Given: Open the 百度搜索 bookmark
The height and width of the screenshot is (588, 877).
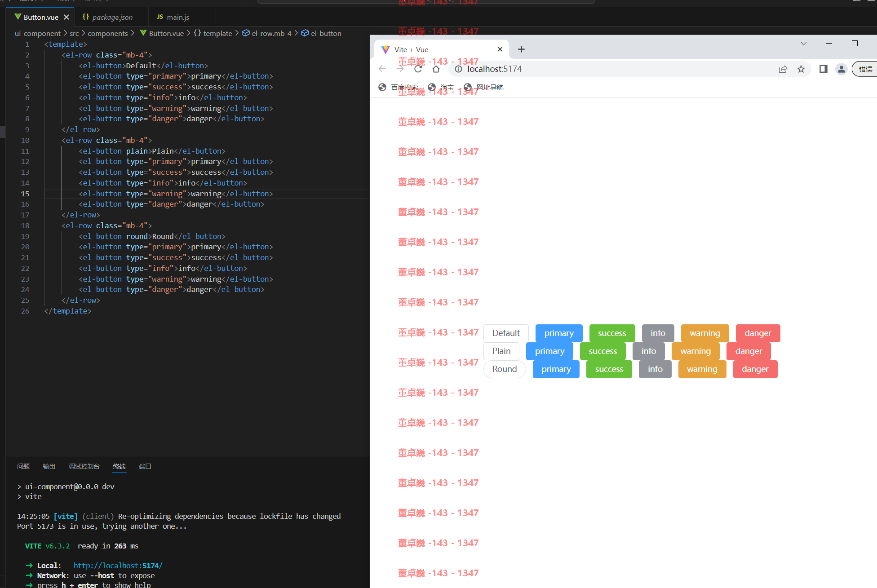Looking at the screenshot, I should (398, 87).
